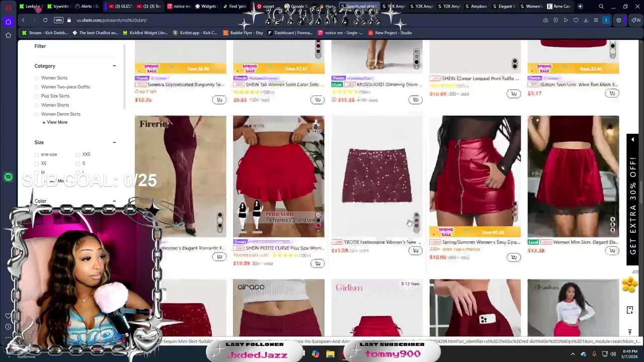This screenshot has width=644, height=362.
Task: Click the browser back arrow
Action: (23, 20)
